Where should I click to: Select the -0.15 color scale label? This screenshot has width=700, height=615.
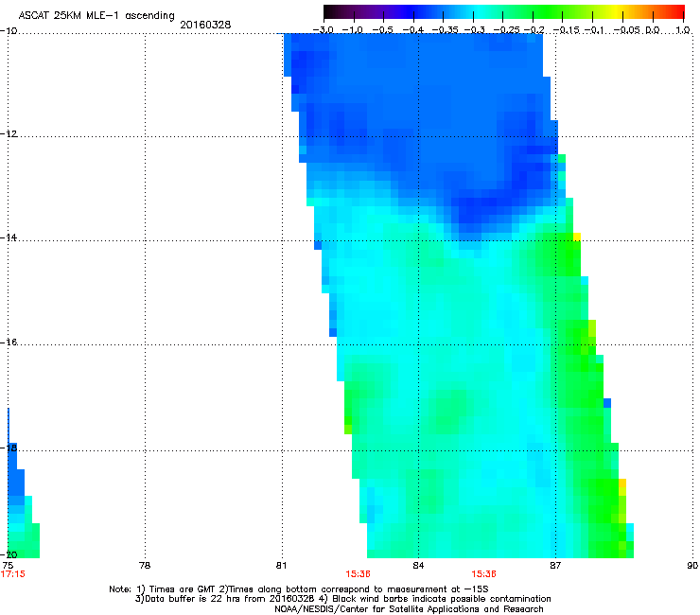tap(566, 30)
